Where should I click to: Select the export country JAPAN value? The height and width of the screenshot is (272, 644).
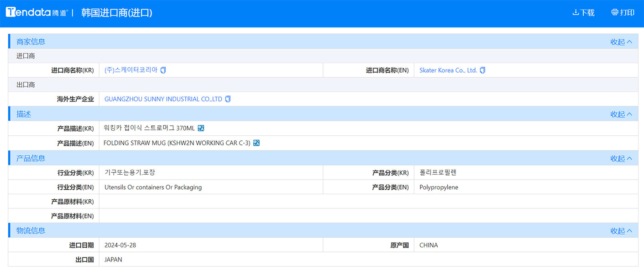(x=113, y=260)
